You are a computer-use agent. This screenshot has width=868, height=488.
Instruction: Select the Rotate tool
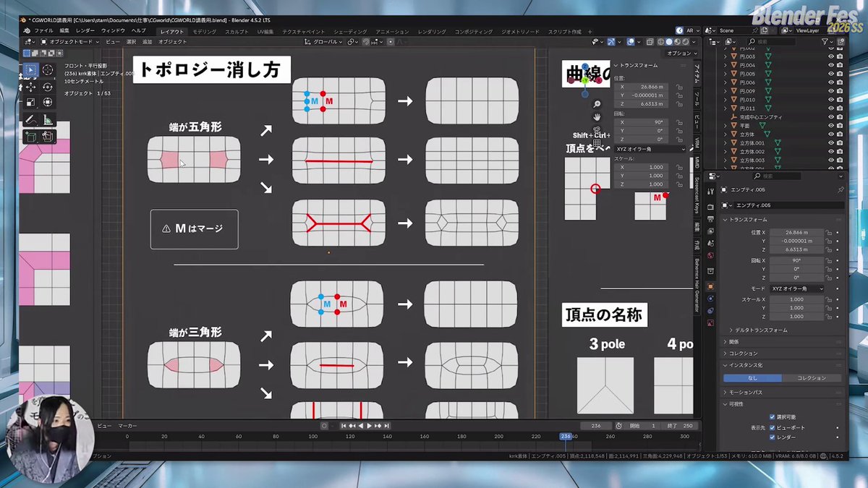48,87
